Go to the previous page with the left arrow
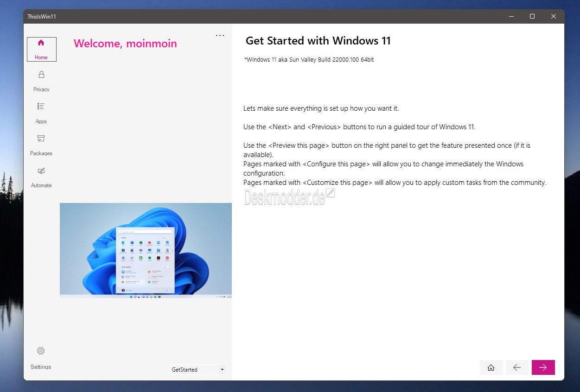Image resolution: width=580 pixels, height=392 pixels. click(517, 367)
